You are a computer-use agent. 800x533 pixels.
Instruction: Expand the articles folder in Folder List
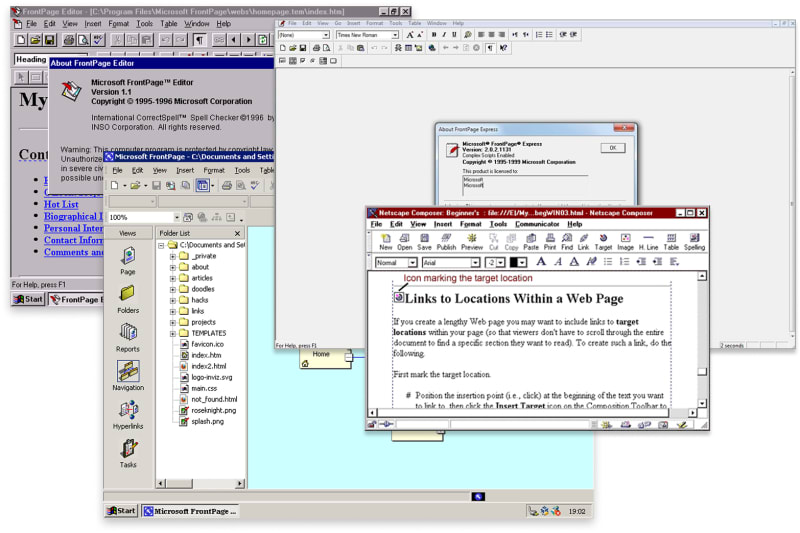pyautogui.click(x=173, y=278)
